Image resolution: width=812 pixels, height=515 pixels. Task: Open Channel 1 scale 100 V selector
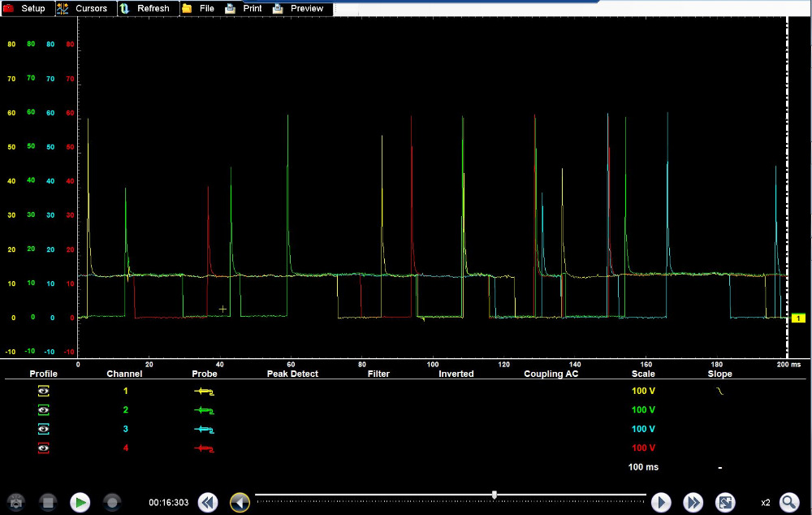tap(643, 391)
